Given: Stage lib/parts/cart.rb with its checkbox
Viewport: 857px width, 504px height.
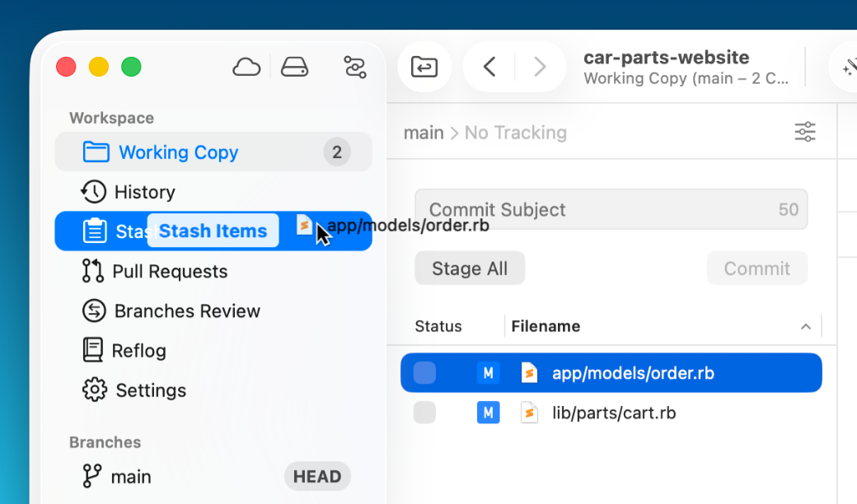Looking at the screenshot, I should (x=424, y=413).
